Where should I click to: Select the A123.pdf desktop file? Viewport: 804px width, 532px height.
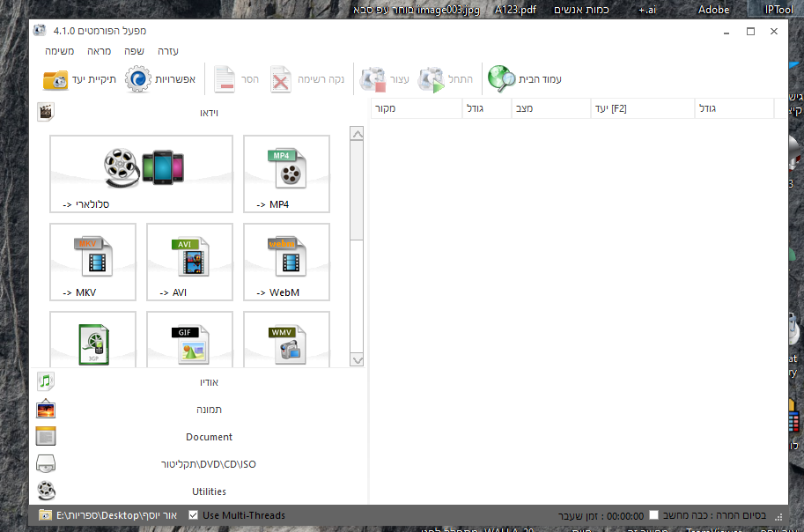tap(515, 9)
